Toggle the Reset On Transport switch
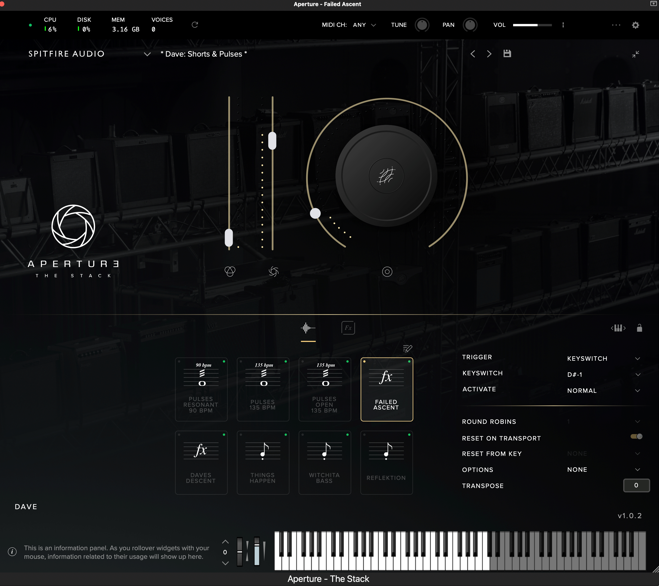 click(x=636, y=437)
